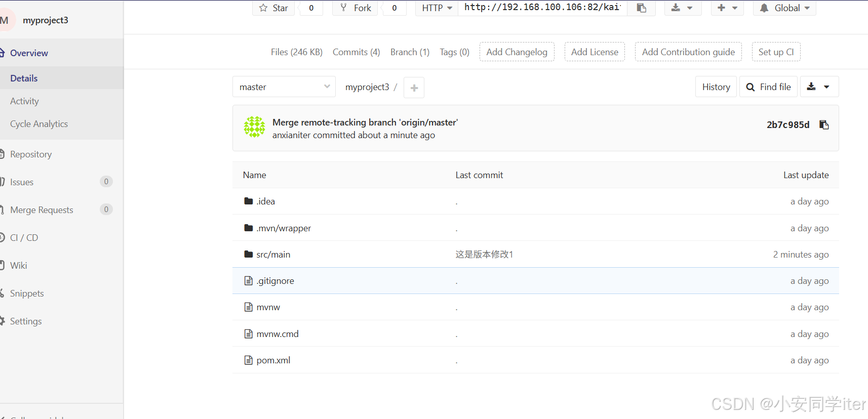Open commit hash 2b7c985d link

(x=788, y=125)
